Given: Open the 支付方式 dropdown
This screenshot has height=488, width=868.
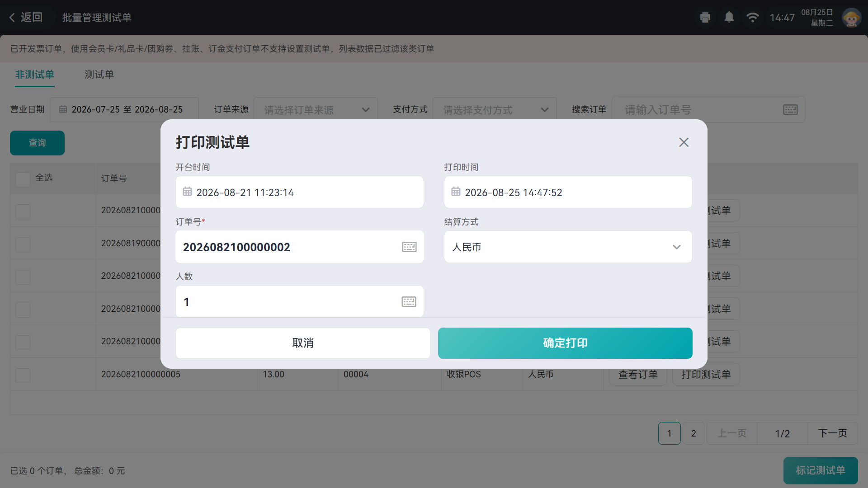Looking at the screenshot, I should tap(495, 110).
